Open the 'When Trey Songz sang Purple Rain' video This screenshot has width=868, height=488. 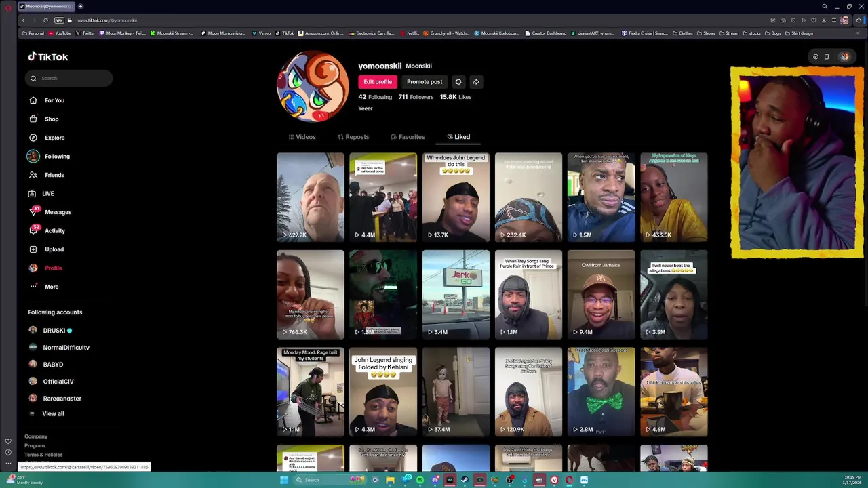point(528,294)
